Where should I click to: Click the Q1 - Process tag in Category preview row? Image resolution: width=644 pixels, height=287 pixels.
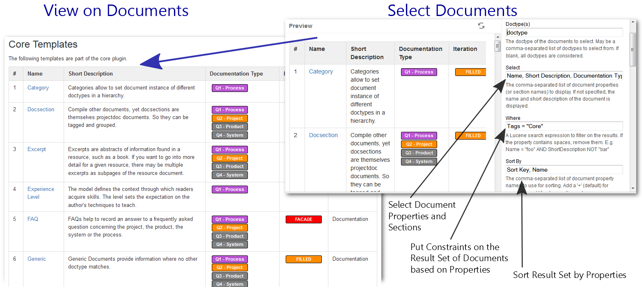(x=419, y=72)
